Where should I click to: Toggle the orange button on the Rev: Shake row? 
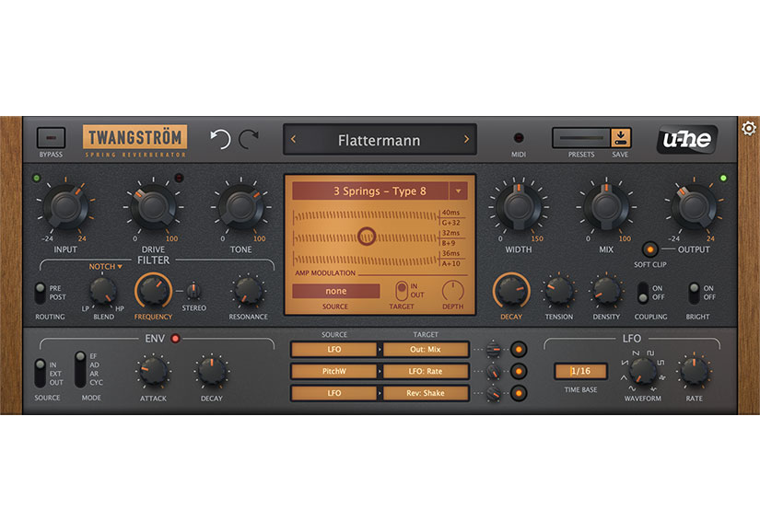coord(518,393)
